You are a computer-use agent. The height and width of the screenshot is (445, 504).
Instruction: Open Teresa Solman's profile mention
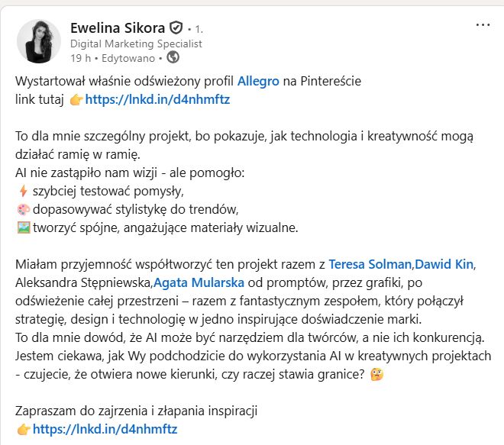(x=370, y=265)
